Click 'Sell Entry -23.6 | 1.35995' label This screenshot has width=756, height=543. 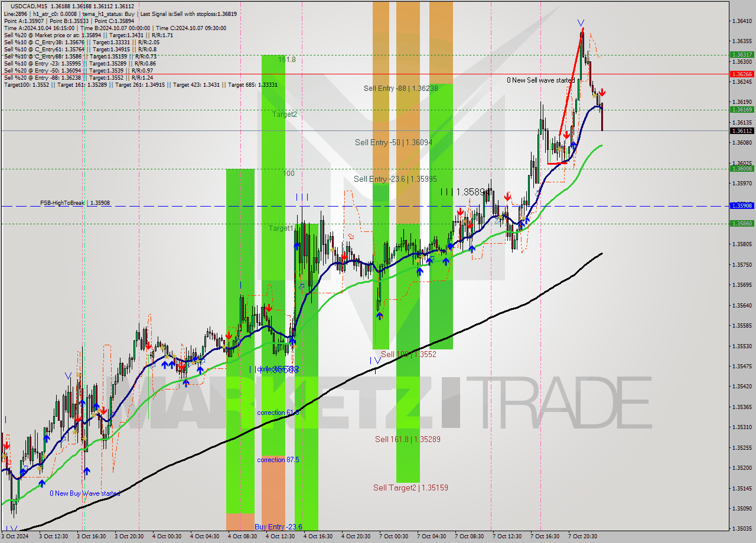pos(395,179)
